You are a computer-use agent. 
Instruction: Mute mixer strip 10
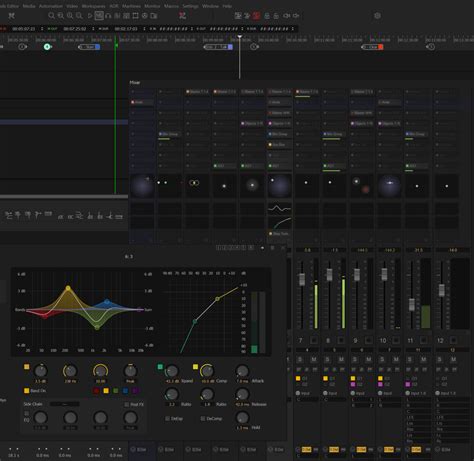396,359
